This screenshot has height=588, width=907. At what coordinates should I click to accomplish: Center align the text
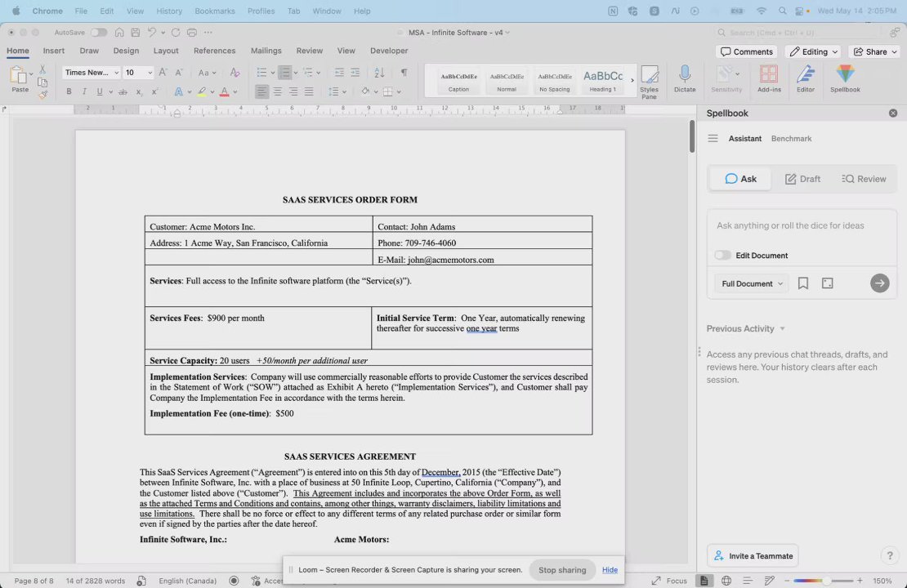coord(278,91)
